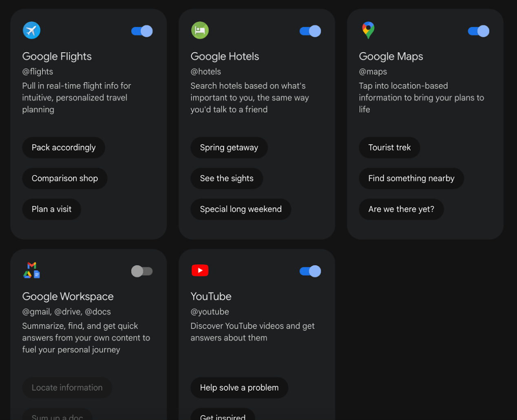This screenshot has width=517, height=420.
Task: Select the Spring getaway prompt
Action: tap(229, 148)
